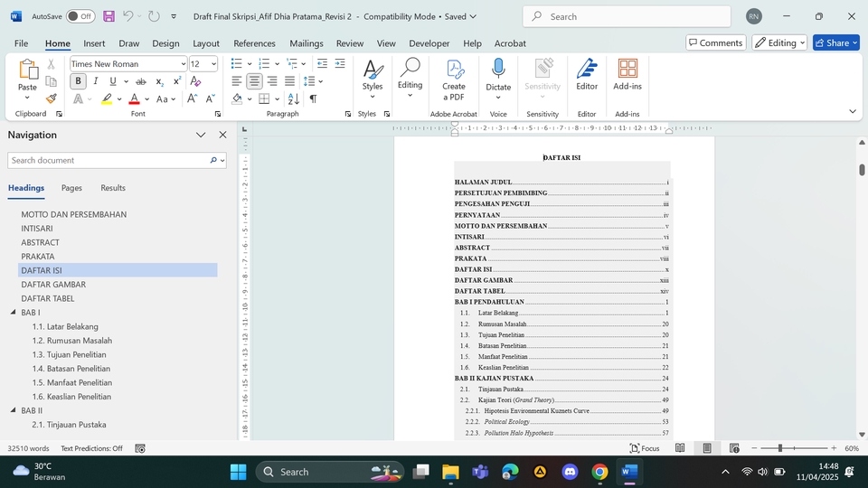Open Editing mode dropdown

(779, 42)
